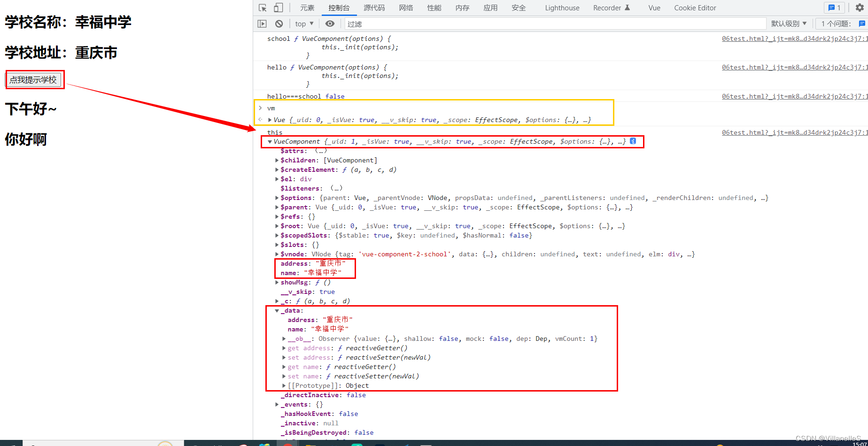Open the 元素 tab
The width and height of the screenshot is (868, 446).
point(307,8)
